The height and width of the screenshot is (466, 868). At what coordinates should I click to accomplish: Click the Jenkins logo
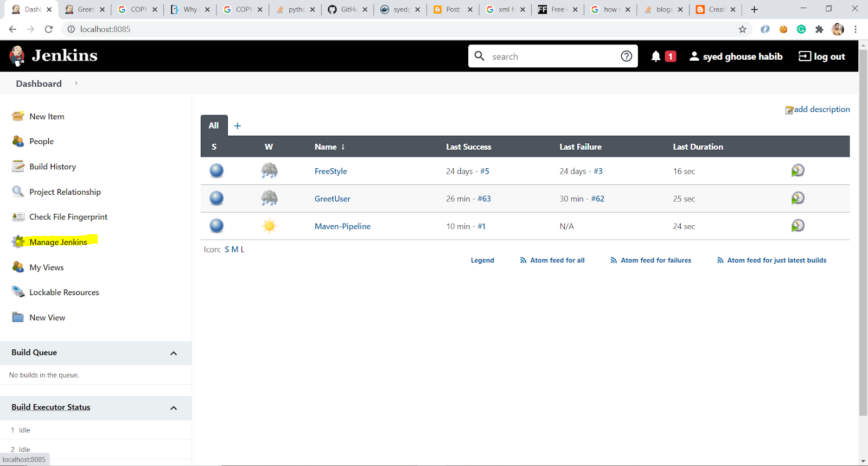pyautogui.click(x=53, y=55)
